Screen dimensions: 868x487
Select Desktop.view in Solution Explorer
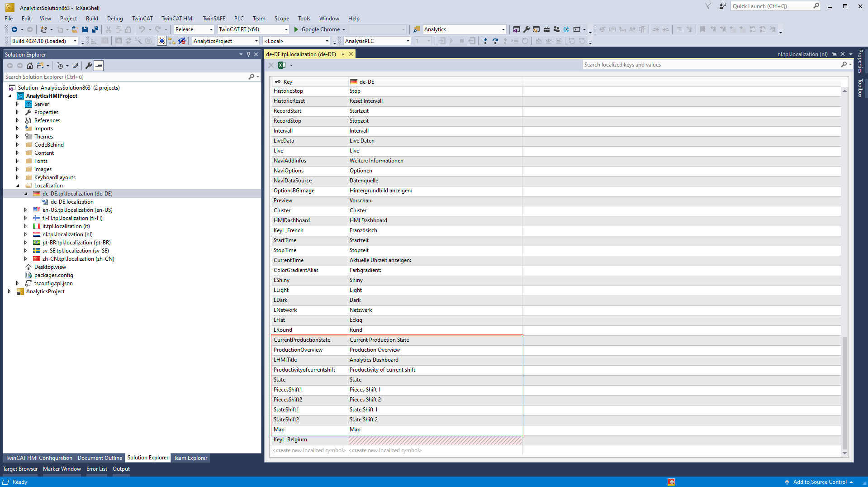point(50,267)
